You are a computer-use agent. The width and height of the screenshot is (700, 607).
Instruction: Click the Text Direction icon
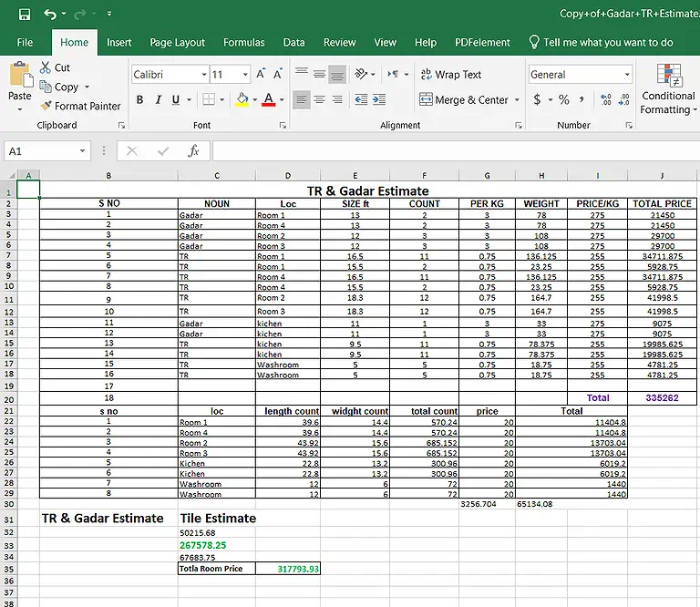coord(393,74)
